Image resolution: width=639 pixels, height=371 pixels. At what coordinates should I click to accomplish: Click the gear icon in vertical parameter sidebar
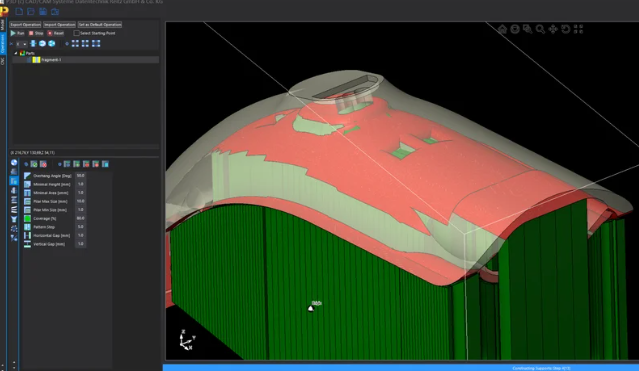coord(14,228)
